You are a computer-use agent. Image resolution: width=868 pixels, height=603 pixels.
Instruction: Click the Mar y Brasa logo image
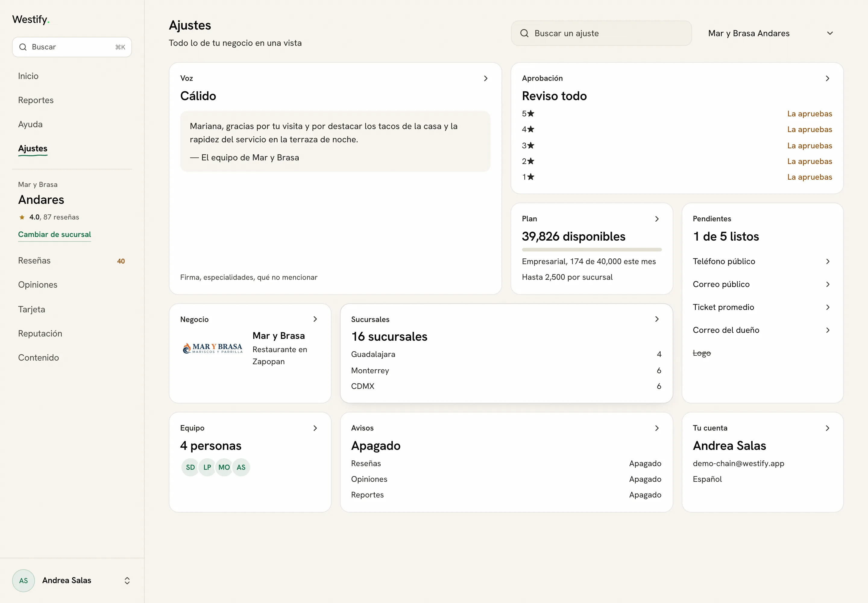(213, 348)
